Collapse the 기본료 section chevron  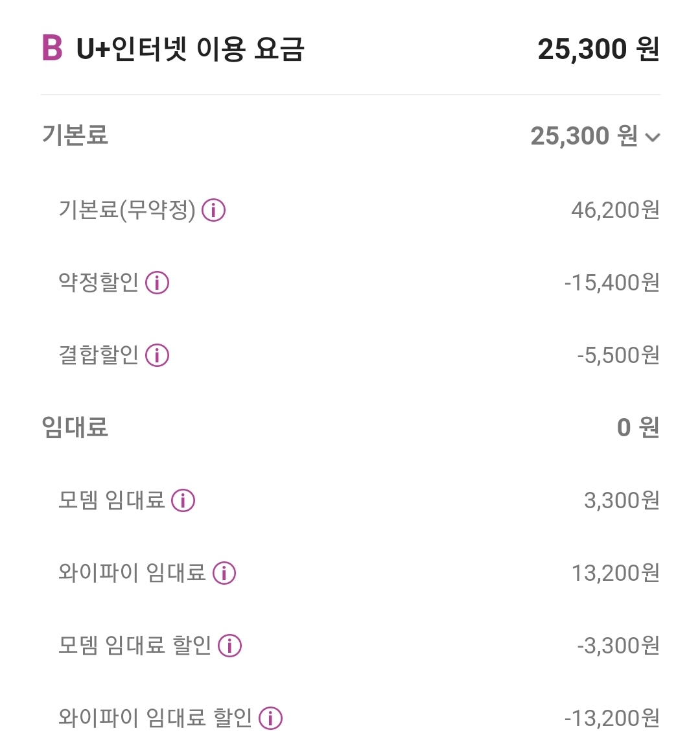(653, 137)
